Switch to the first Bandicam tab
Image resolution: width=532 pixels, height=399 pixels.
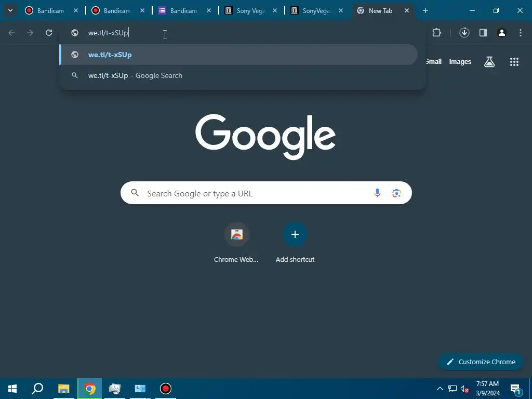(x=50, y=11)
